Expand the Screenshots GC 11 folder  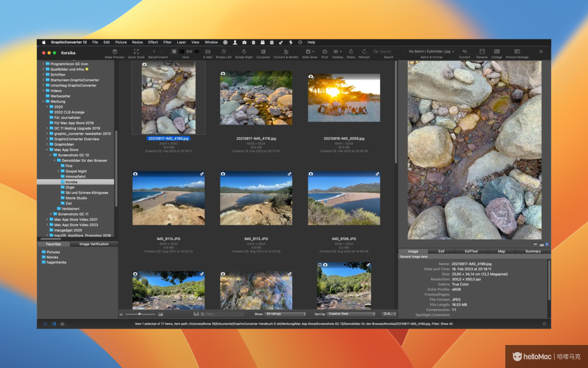pos(51,214)
